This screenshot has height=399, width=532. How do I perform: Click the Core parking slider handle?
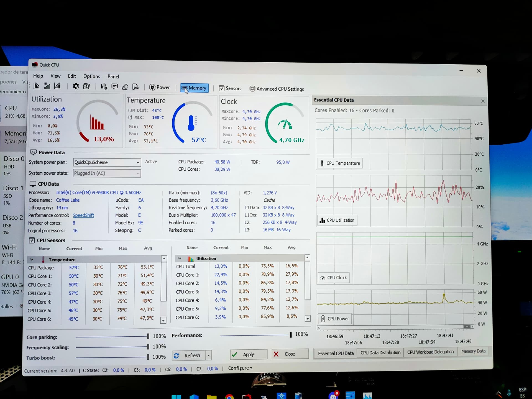pyautogui.click(x=148, y=336)
